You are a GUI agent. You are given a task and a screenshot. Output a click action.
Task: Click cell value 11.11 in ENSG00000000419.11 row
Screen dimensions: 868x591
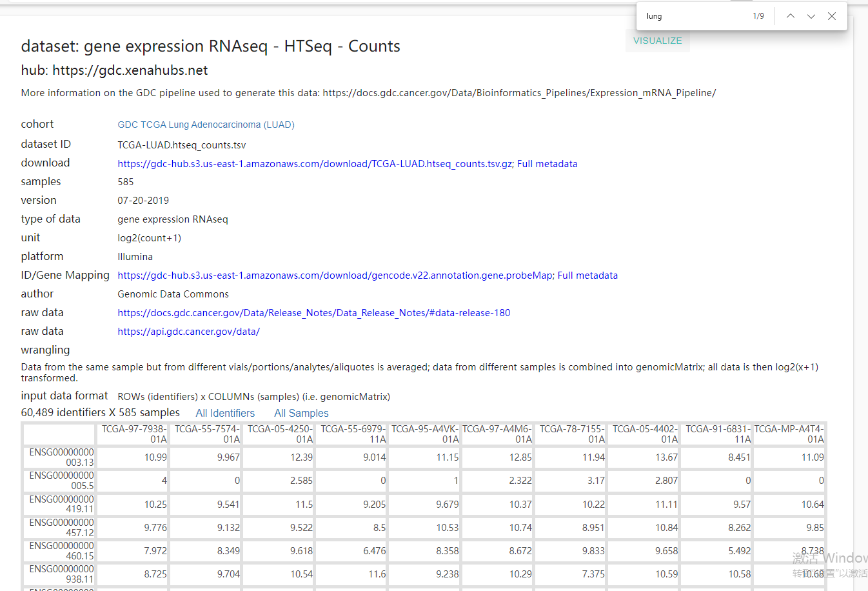(666, 505)
